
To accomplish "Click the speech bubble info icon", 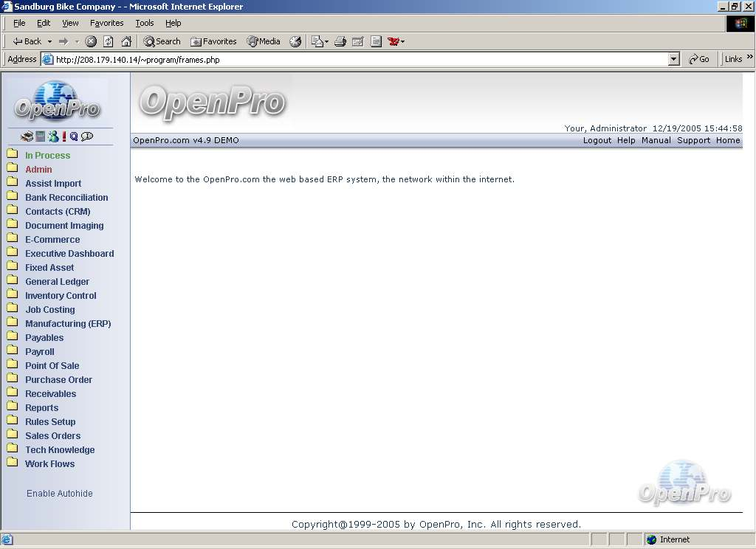I will pyautogui.click(x=87, y=137).
